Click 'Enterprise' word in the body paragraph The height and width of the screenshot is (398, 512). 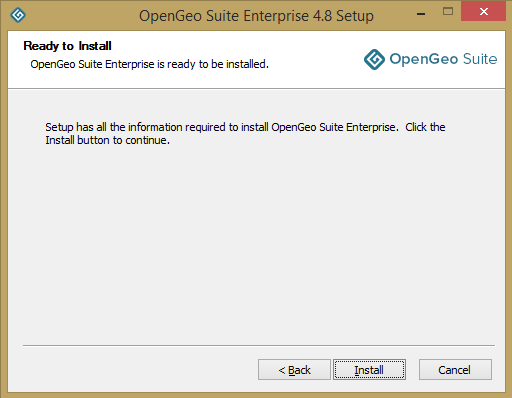pos(372,127)
